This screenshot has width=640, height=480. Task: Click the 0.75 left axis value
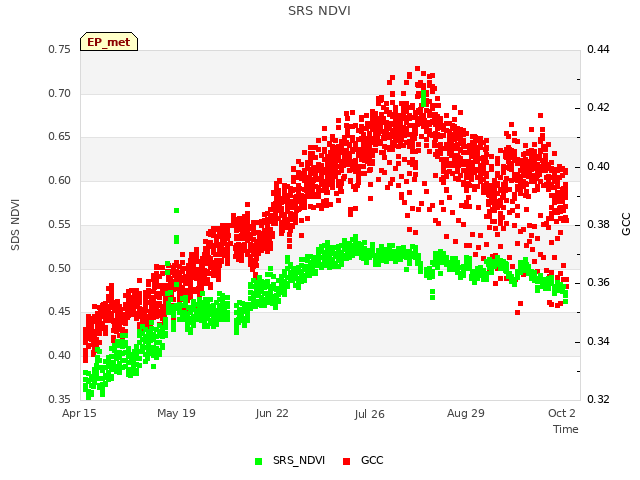tap(60, 49)
